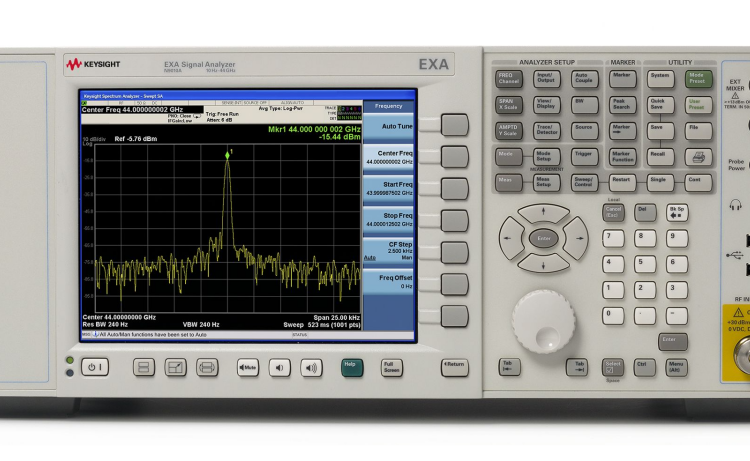Open the FREQ Channel menu key
Image resolution: width=750 pixels, height=461 pixels.
pyautogui.click(x=509, y=77)
